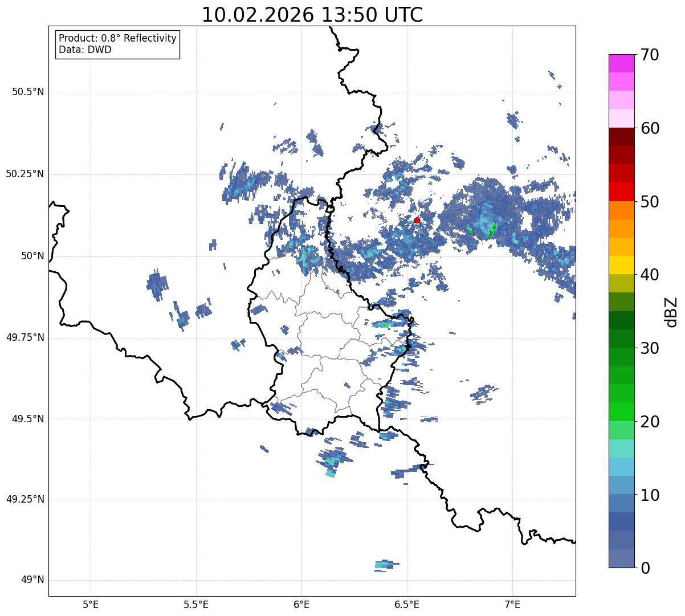This screenshot has height=616, width=685.
Task: Click the 'Product: 0.8° Reflectivity' label
Action: click(118, 38)
